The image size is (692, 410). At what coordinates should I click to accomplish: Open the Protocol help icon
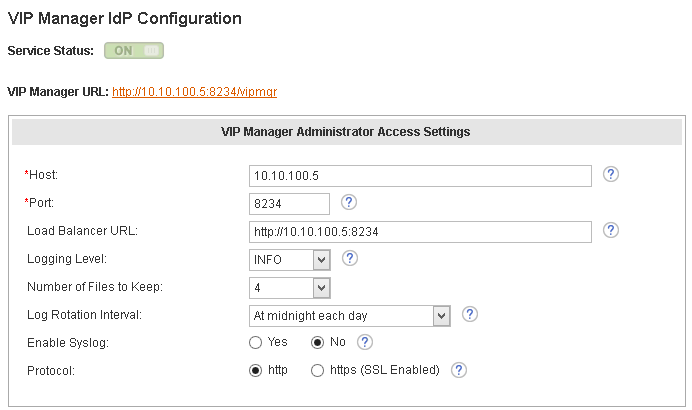click(x=459, y=370)
